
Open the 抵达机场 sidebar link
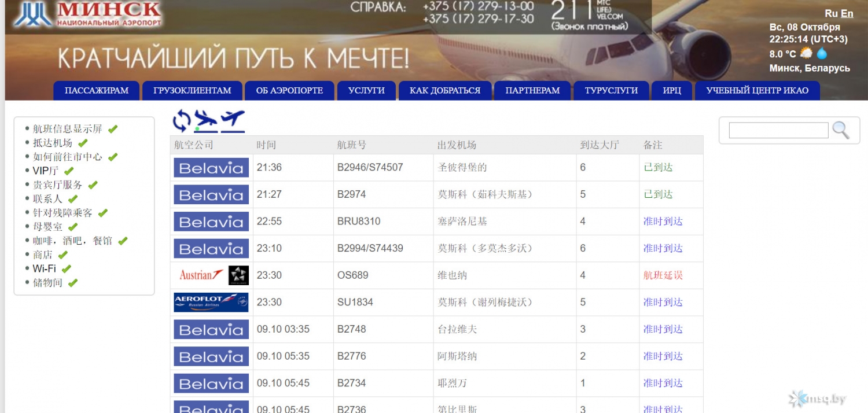coord(53,143)
